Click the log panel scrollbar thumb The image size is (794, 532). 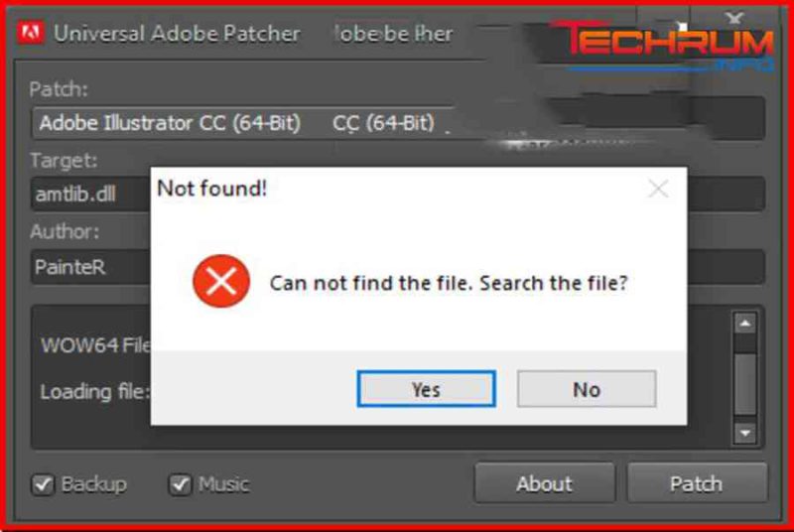(745, 384)
